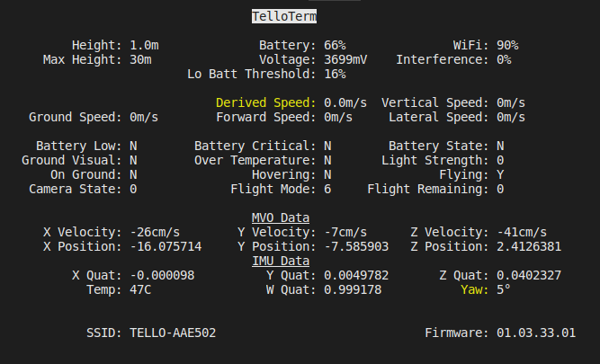This screenshot has width=600, height=364.
Task: Click the Voltage reading 3699mV
Action: (x=345, y=59)
